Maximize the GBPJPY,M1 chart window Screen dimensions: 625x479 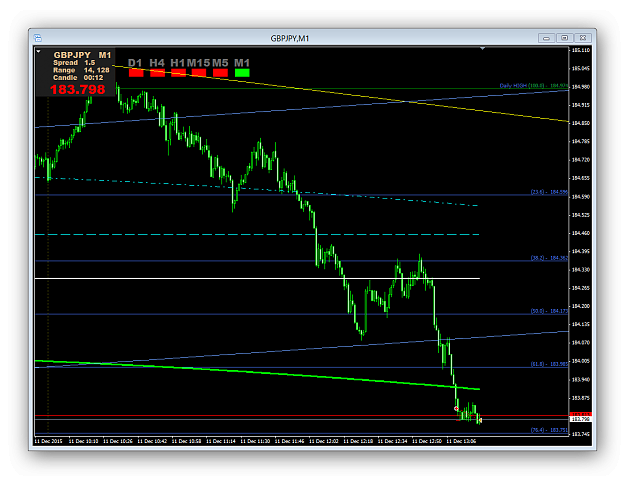564,38
